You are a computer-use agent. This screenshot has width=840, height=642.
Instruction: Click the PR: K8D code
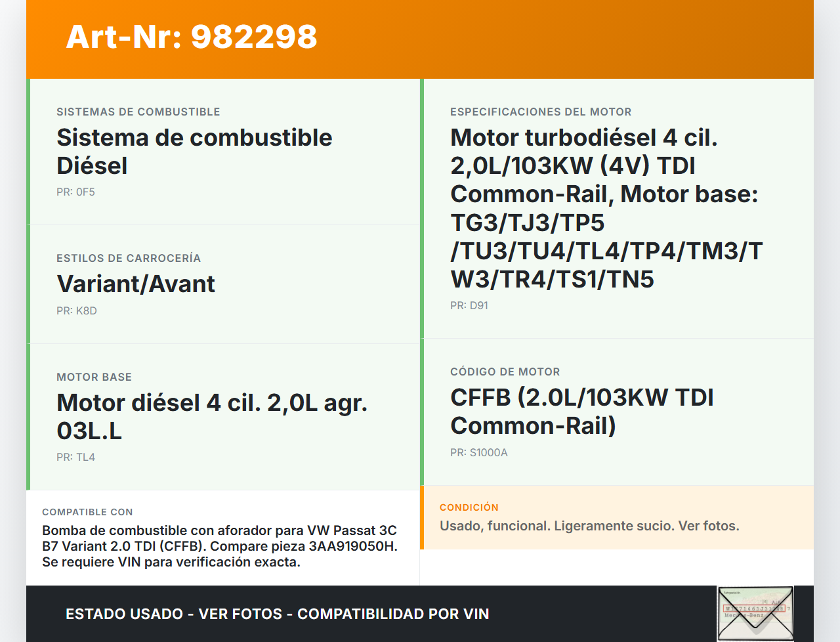coord(77,311)
